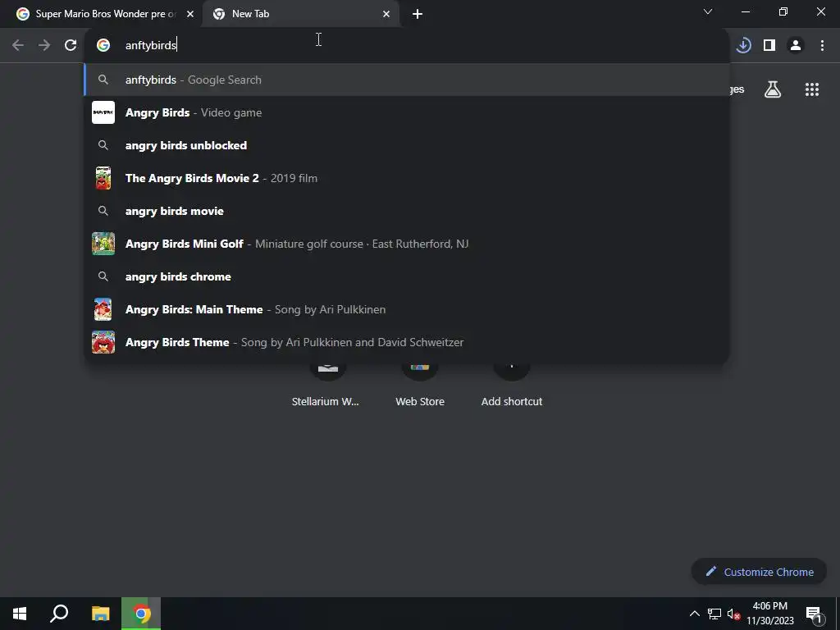Open the clock showing 4:06 PM
The height and width of the screenshot is (630, 840).
pyautogui.click(x=769, y=614)
